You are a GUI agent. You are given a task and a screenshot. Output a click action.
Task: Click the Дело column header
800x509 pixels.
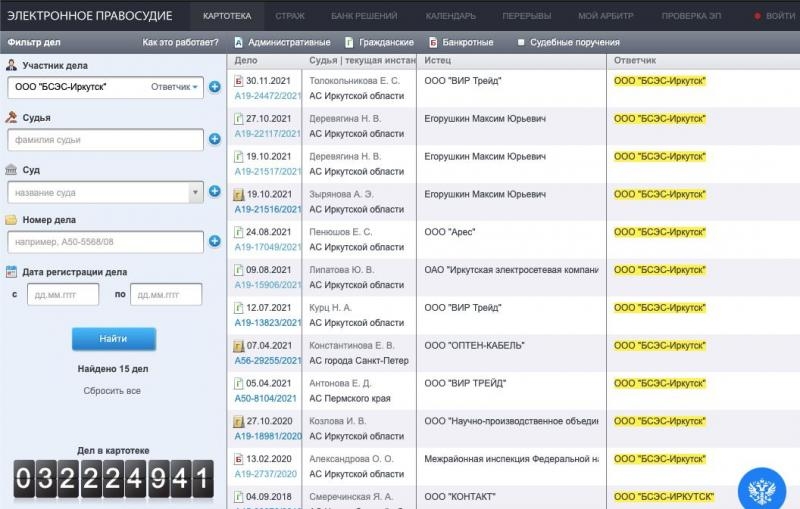[x=246, y=60]
